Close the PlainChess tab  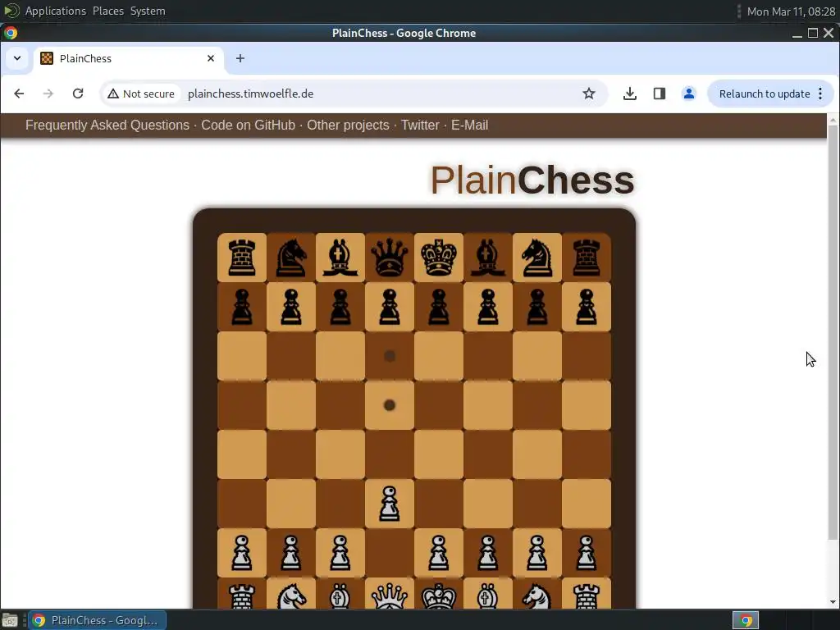[x=211, y=58]
